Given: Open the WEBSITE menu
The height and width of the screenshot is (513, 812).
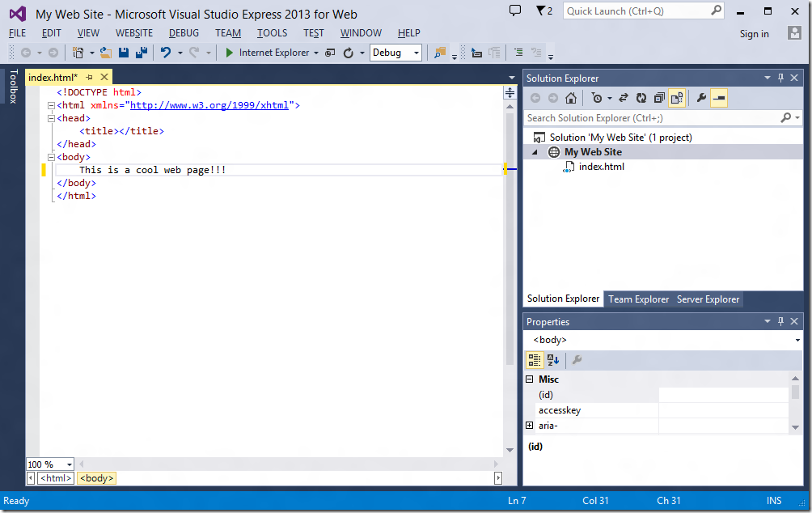Looking at the screenshot, I should [134, 33].
